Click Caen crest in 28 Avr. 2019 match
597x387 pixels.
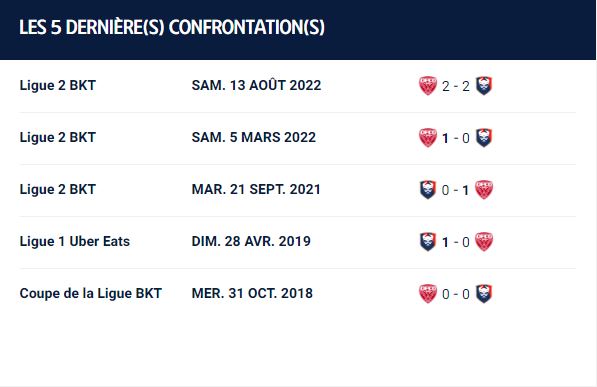point(428,241)
